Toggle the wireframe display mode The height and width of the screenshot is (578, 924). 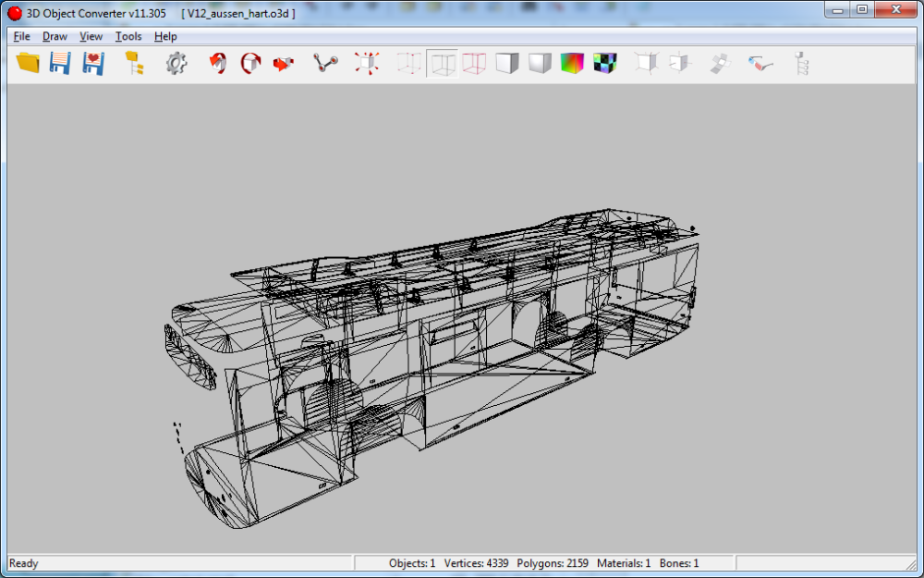tap(442, 63)
